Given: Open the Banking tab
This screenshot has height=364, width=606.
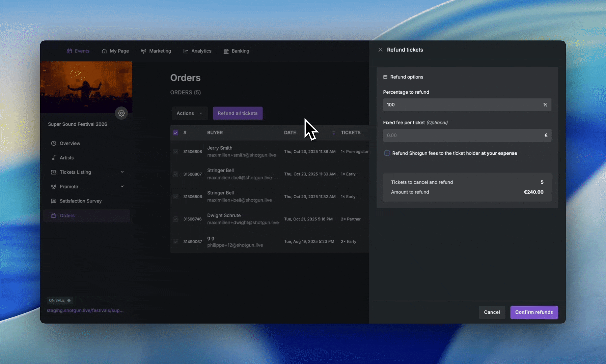Looking at the screenshot, I should pyautogui.click(x=237, y=51).
